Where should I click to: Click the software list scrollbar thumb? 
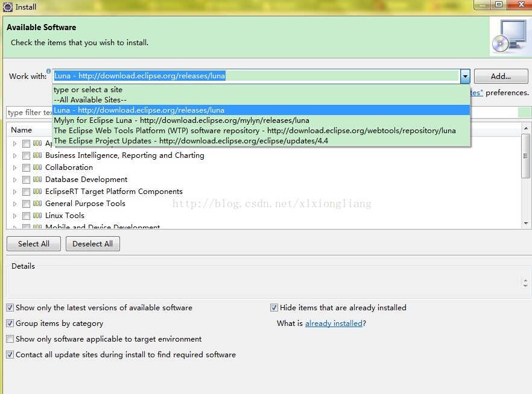[526, 156]
